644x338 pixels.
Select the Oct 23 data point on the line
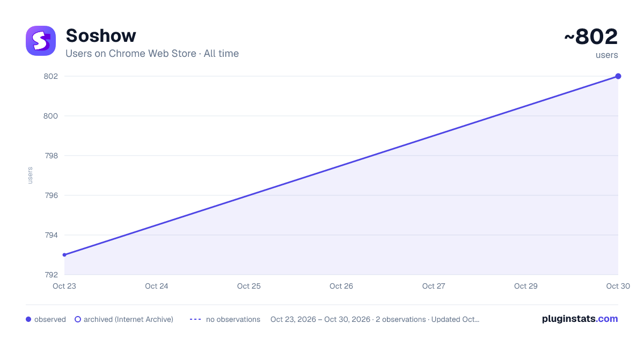pos(64,255)
